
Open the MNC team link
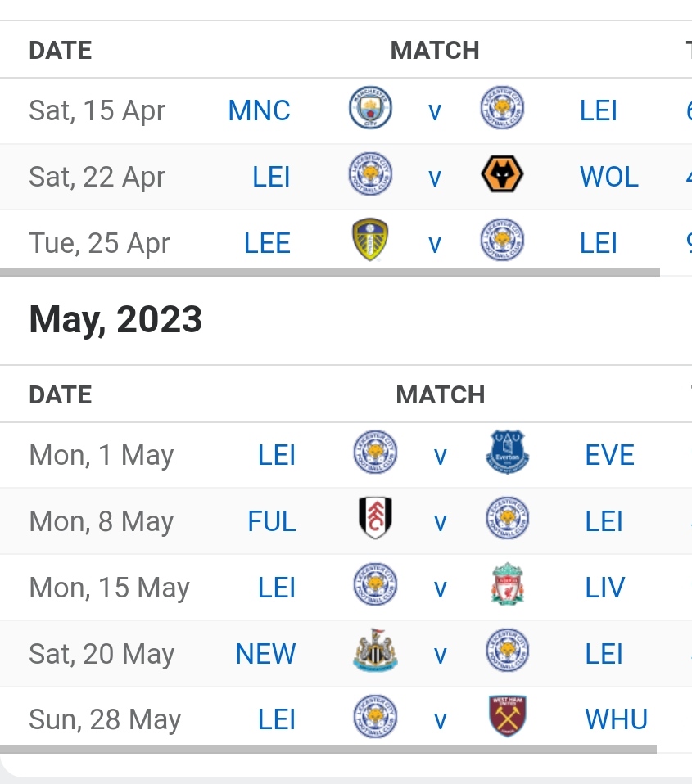point(259,110)
